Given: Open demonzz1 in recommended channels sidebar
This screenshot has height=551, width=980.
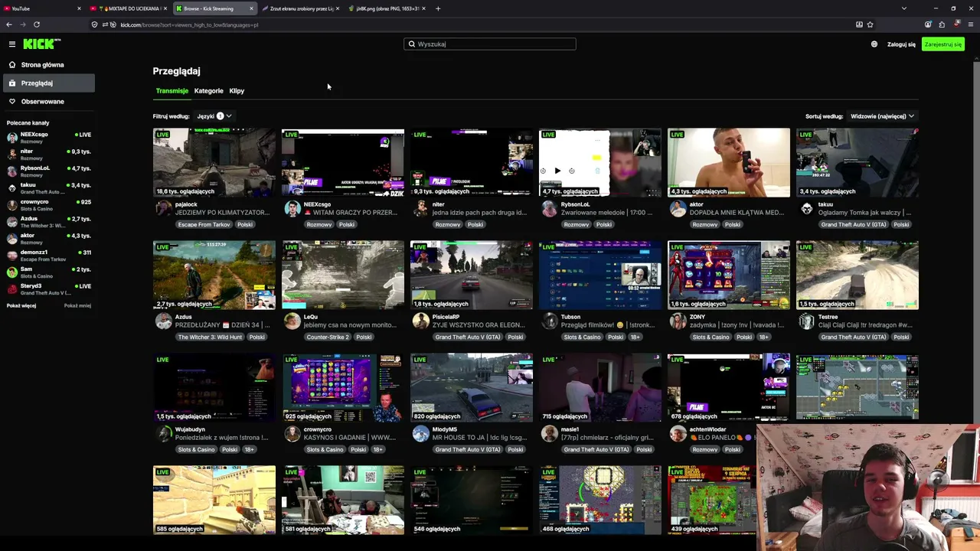Looking at the screenshot, I should [x=47, y=256].
